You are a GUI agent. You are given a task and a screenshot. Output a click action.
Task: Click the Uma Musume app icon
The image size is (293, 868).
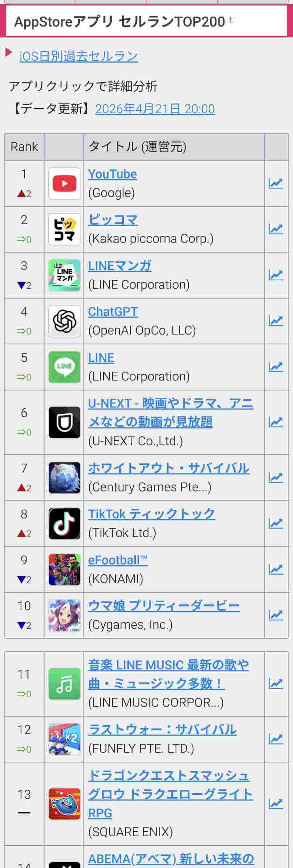pyautogui.click(x=64, y=615)
